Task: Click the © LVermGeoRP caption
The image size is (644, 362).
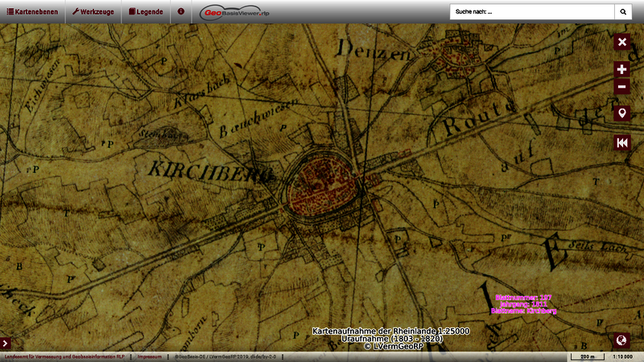Action: (x=394, y=347)
